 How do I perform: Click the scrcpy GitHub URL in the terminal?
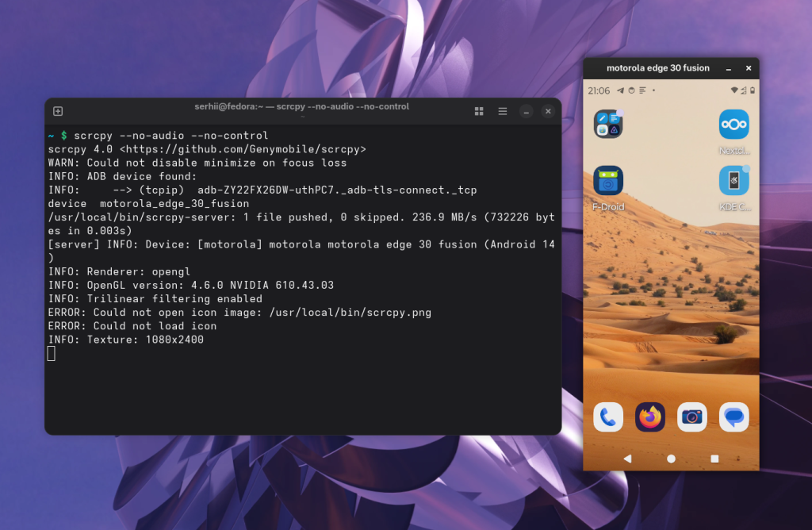pos(243,149)
